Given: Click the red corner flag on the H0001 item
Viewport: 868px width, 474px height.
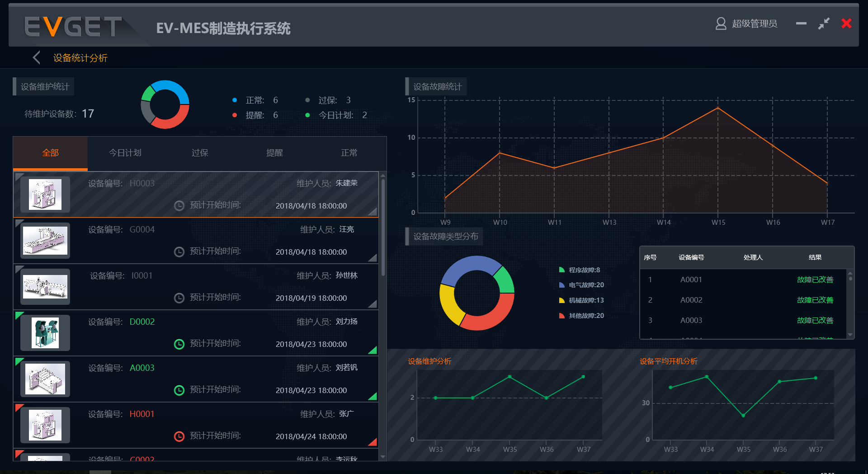Looking at the screenshot, I should pyautogui.click(x=19, y=408).
